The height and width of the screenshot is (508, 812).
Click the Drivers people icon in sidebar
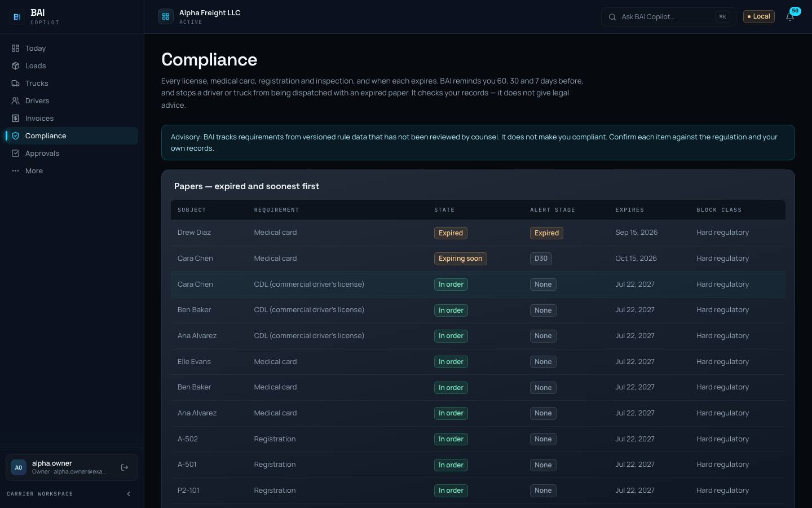click(15, 101)
